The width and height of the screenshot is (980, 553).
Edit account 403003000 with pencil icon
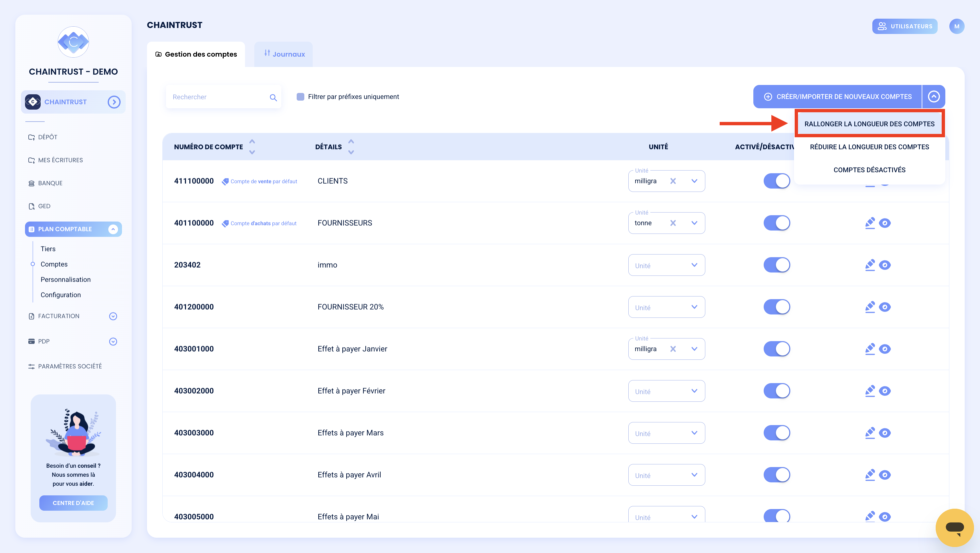[x=870, y=432]
